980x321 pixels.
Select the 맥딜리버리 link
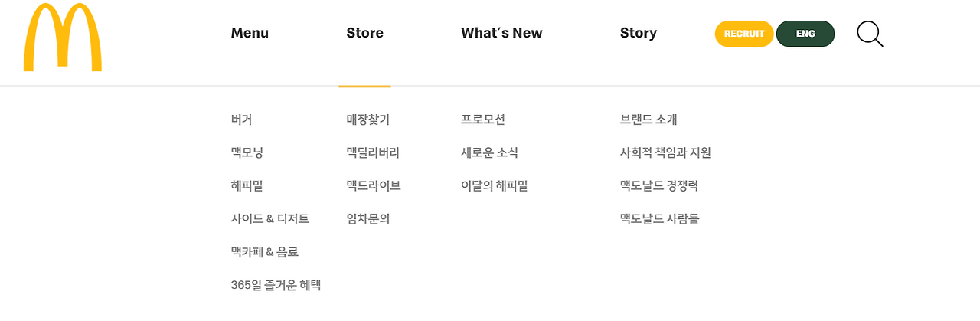coord(373,152)
